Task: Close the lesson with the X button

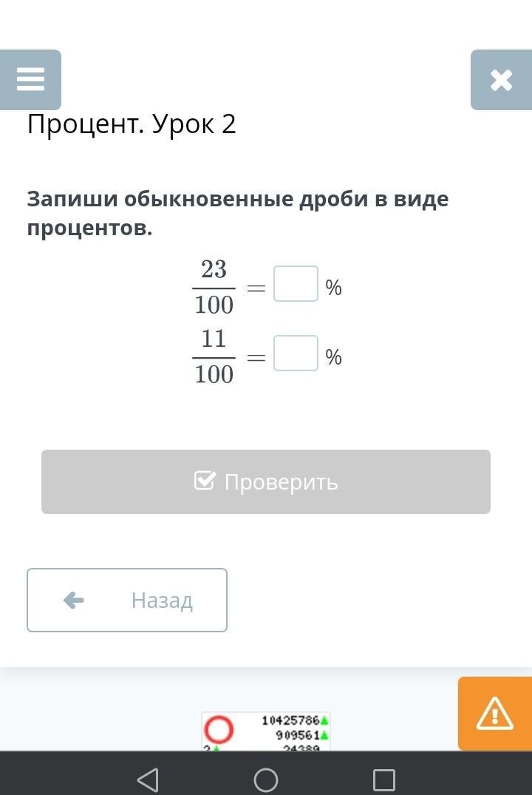Action: point(501,80)
